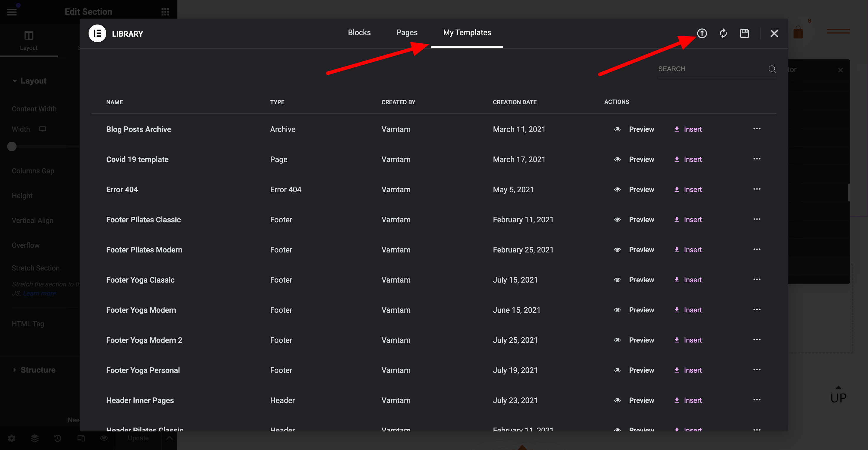The image size is (868, 450).
Task: Click the Elementor library logo icon
Action: [97, 33]
